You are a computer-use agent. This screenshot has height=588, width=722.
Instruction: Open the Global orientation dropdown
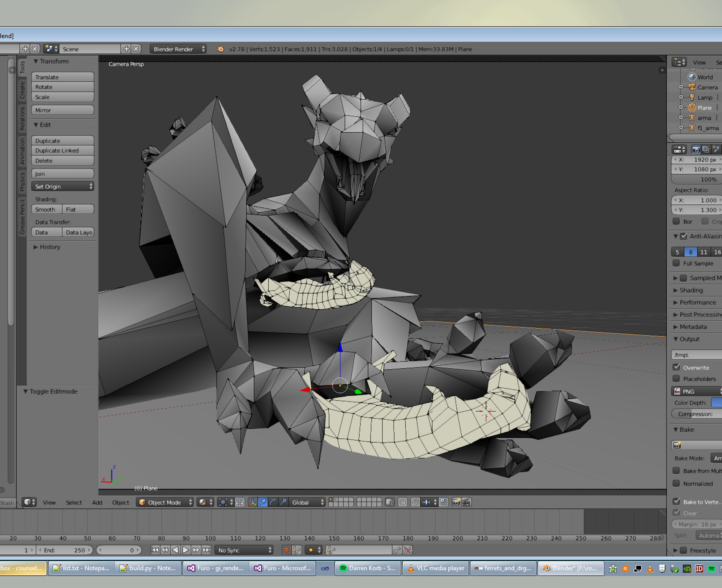coord(307,502)
